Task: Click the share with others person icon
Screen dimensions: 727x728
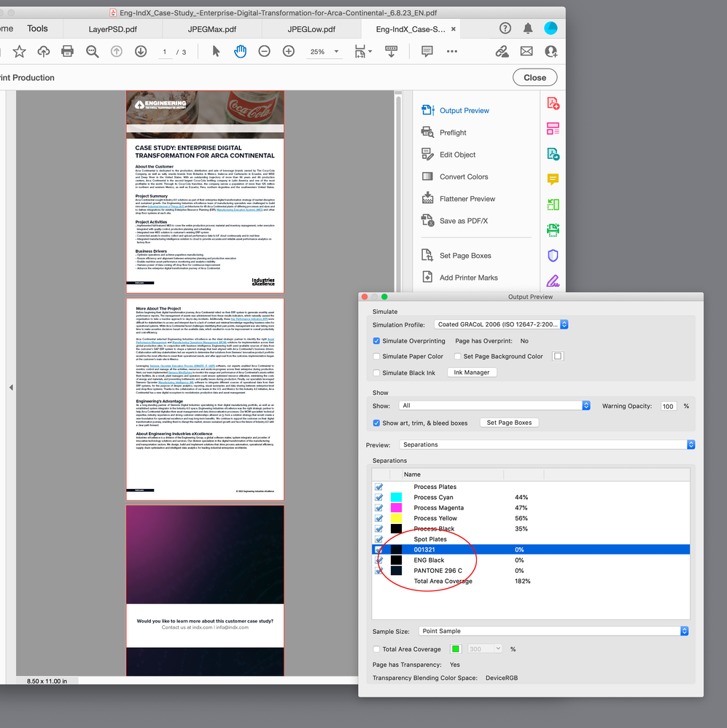Action: pyautogui.click(x=551, y=51)
